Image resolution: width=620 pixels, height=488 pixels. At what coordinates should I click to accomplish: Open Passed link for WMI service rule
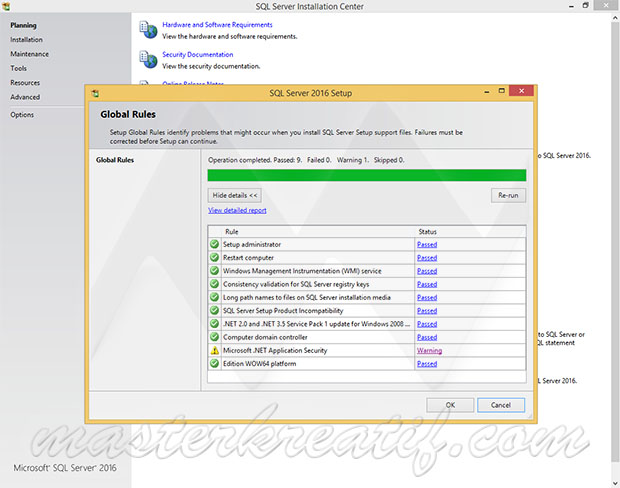(x=427, y=271)
